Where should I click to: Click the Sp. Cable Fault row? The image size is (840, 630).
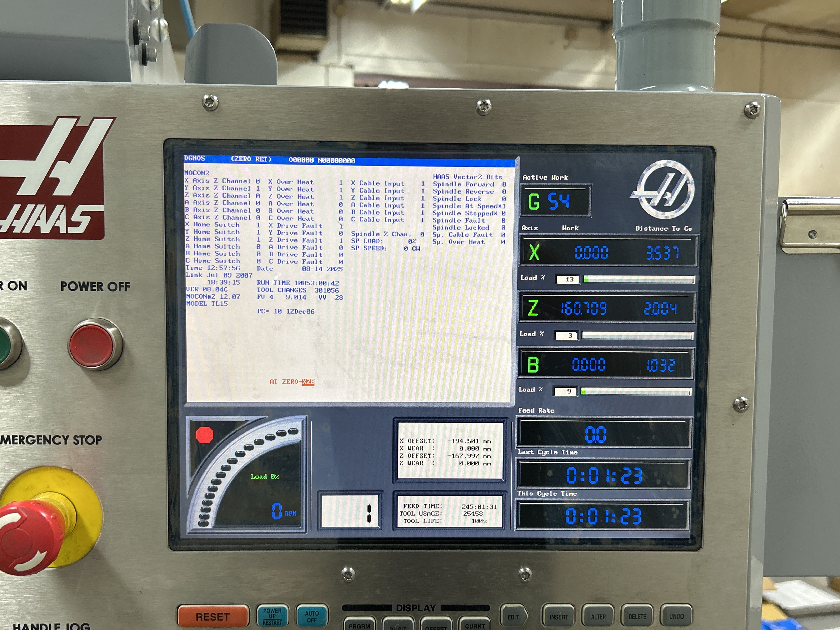(x=468, y=235)
